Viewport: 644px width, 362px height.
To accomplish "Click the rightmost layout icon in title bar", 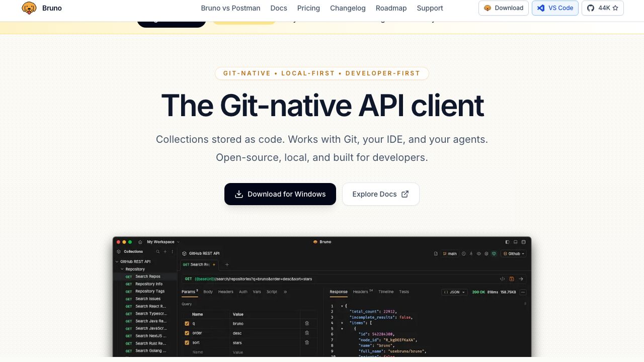I will point(523,242).
